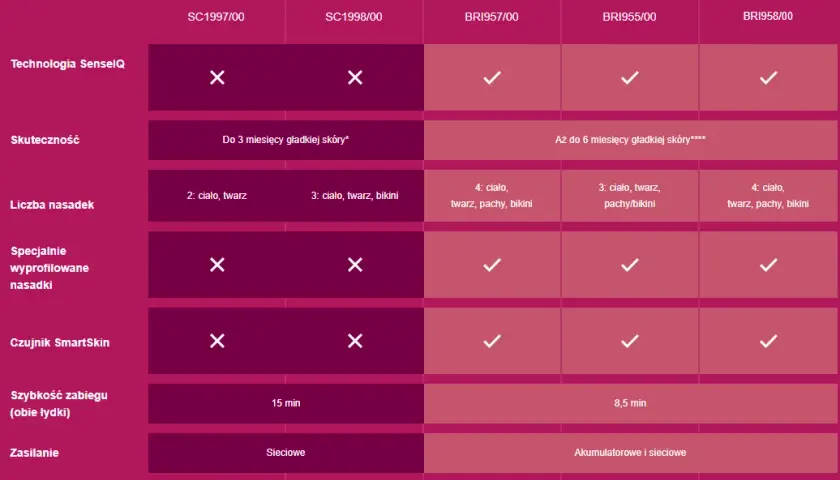Select the SC1997/00 column header
The image size is (840, 480).
click(x=216, y=17)
